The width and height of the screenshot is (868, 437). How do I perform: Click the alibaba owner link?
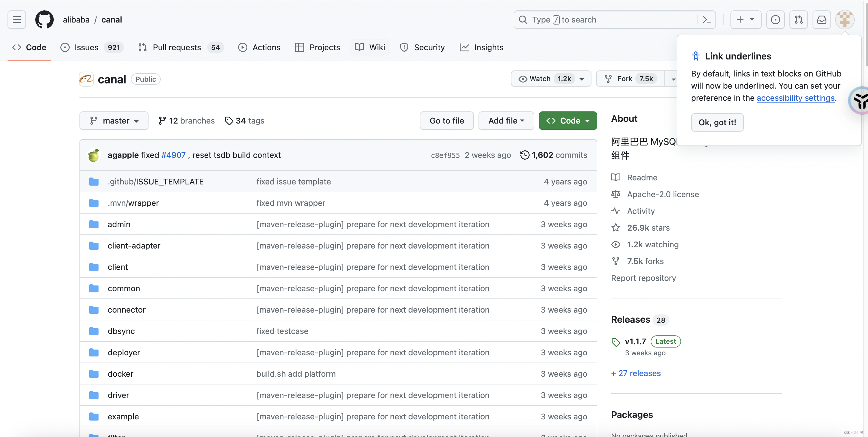click(76, 20)
